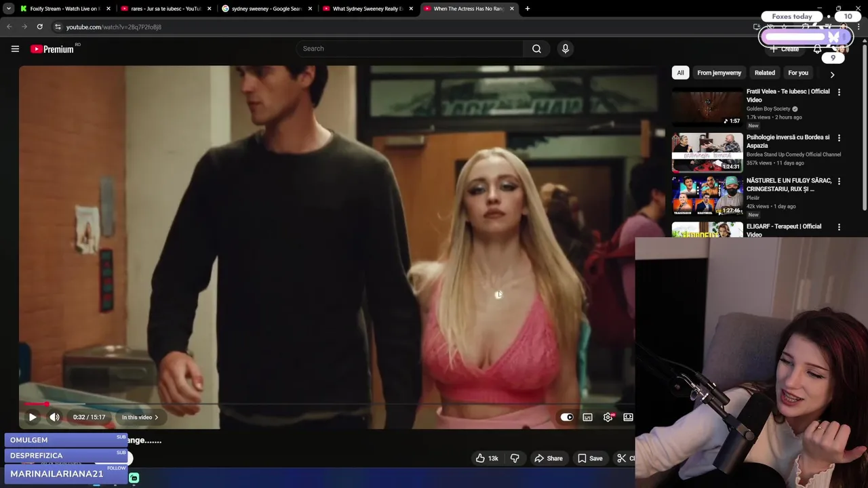This screenshot has height=488, width=868.
Task: Open options menu for NĂSTUREL E UN FULGY video
Action: (x=839, y=182)
